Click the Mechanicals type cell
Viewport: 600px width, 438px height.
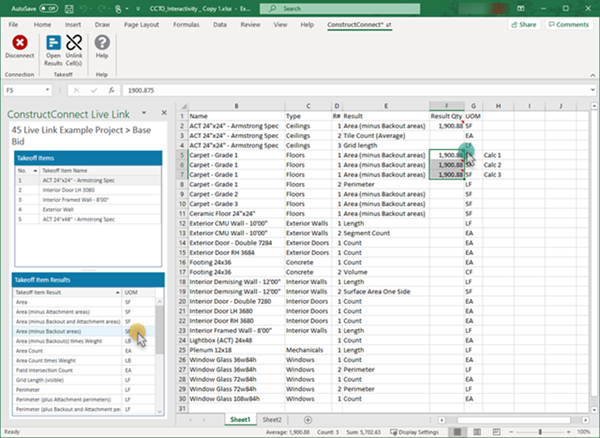coord(308,350)
